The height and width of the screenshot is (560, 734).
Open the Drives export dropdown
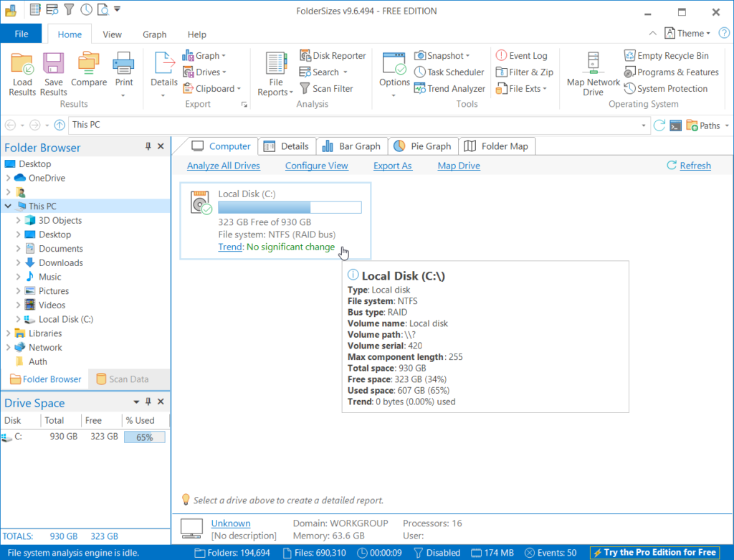(x=204, y=72)
